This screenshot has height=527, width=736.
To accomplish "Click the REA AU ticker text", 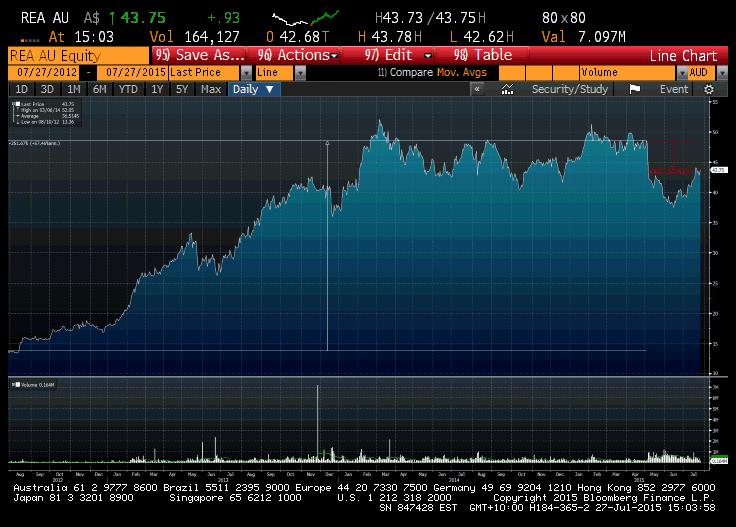I will coord(45,18).
